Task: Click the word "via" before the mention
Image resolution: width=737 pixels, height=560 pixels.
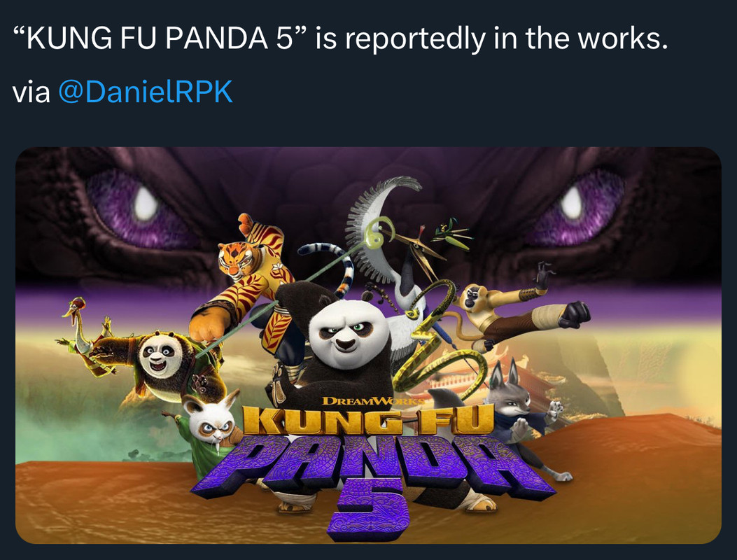Action: point(31,92)
